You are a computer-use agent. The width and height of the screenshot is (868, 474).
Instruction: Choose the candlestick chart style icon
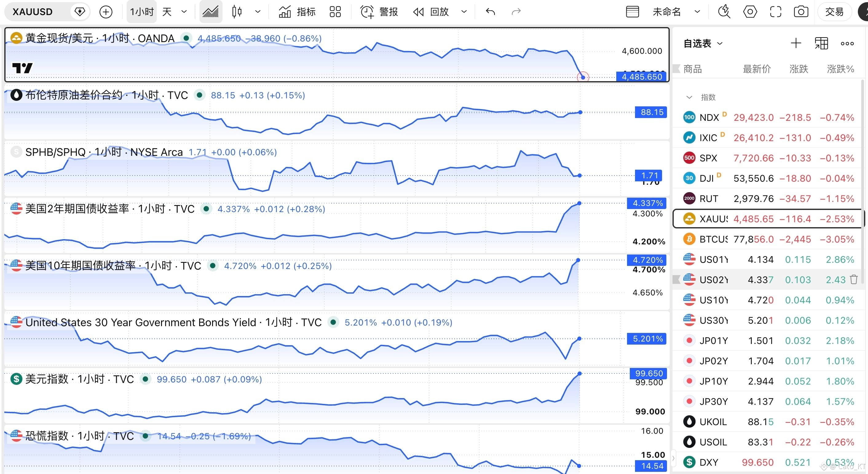237,12
